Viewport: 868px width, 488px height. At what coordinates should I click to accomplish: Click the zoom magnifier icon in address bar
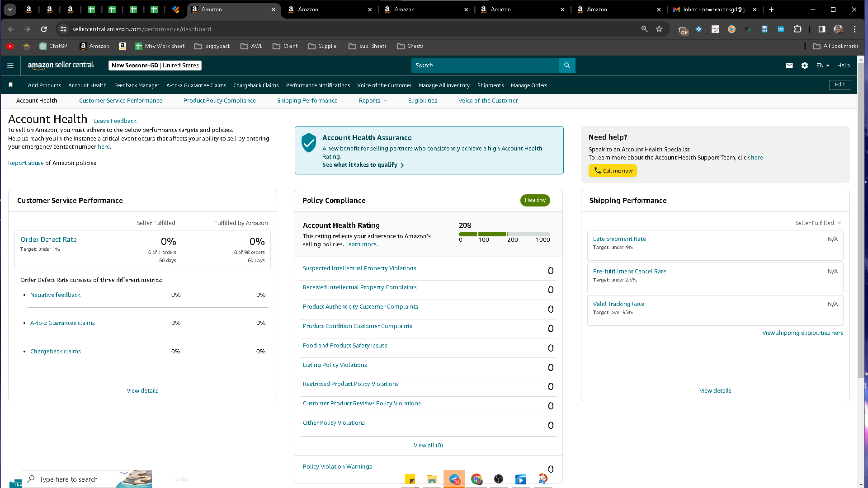click(x=645, y=29)
